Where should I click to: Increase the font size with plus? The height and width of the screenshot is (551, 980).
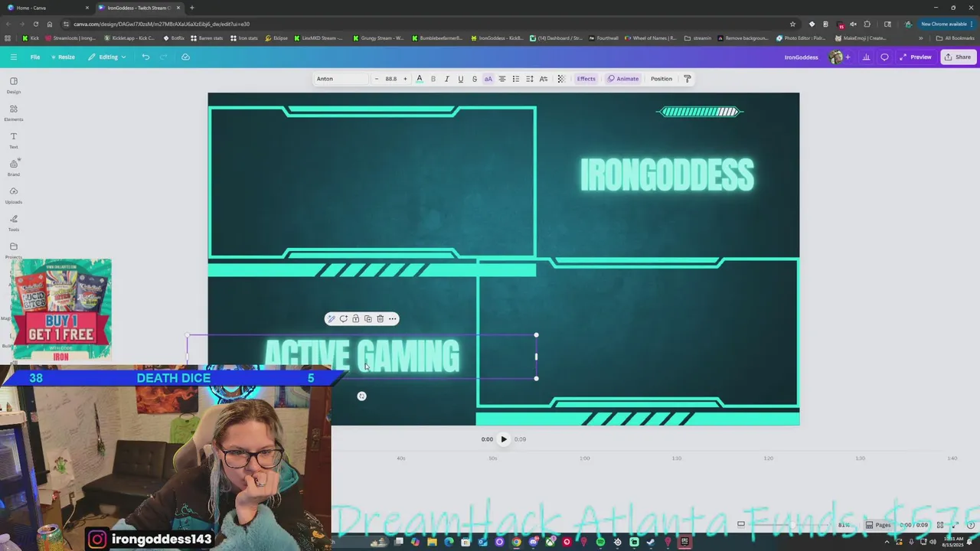[405, 79]
